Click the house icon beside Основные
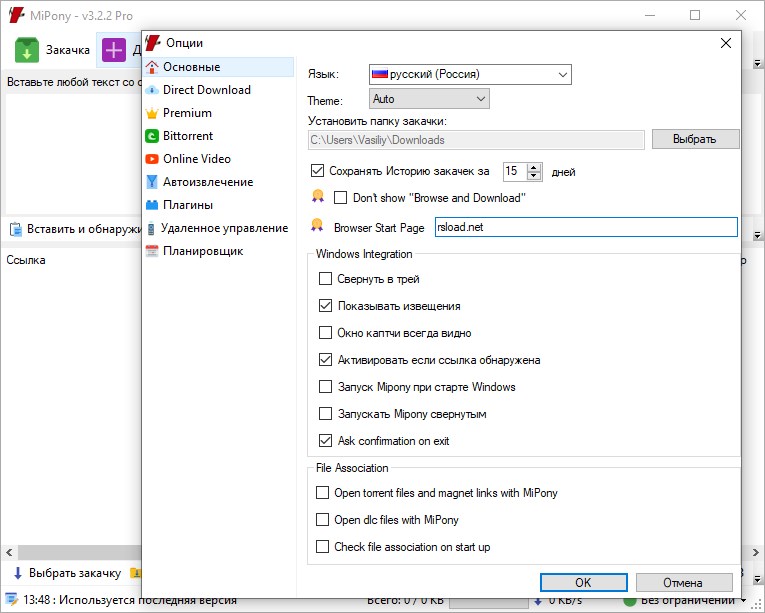 152,67
